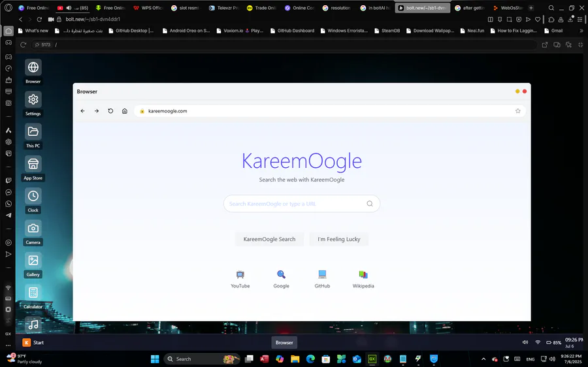Open the music note desktop app
This screenshot has width=588, height=367.
point(33,325)
